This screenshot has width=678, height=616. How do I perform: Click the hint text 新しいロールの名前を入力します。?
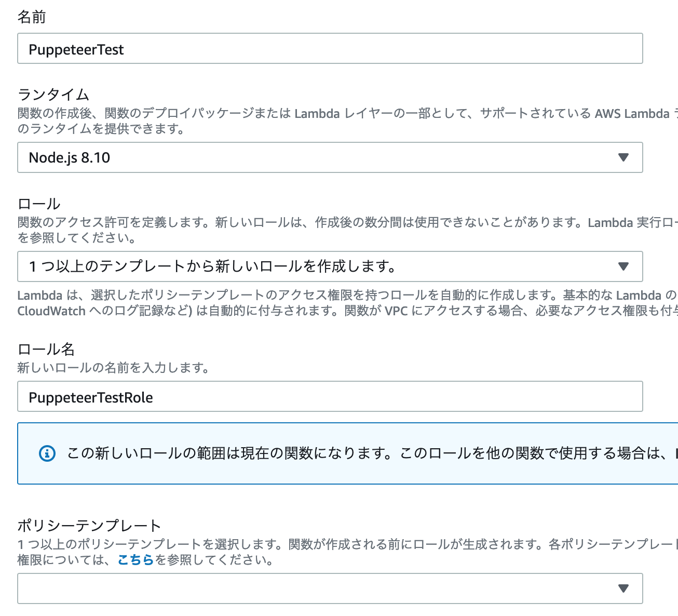(x=113, y=368)
